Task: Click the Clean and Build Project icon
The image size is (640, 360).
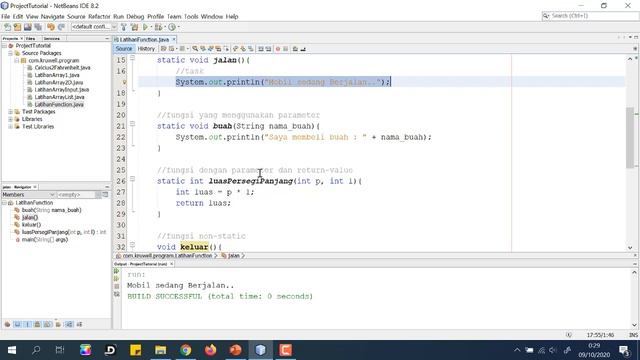Action: click(134, 27)
